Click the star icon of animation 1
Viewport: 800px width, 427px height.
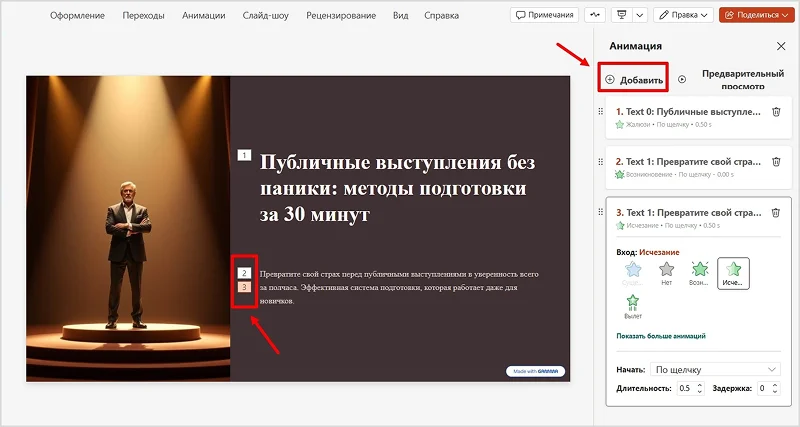tap(619, 124)
